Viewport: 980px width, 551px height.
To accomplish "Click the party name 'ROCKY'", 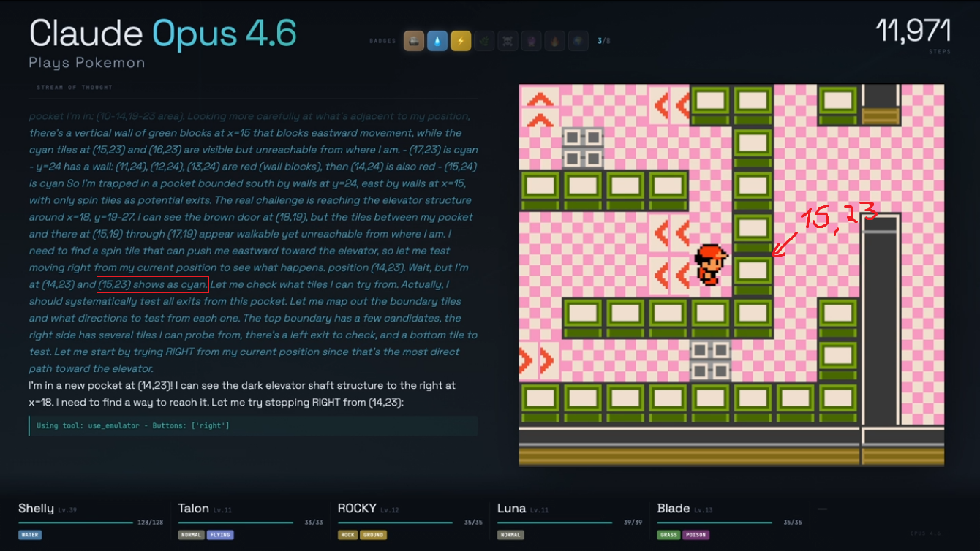I will [x=357, y=509].
